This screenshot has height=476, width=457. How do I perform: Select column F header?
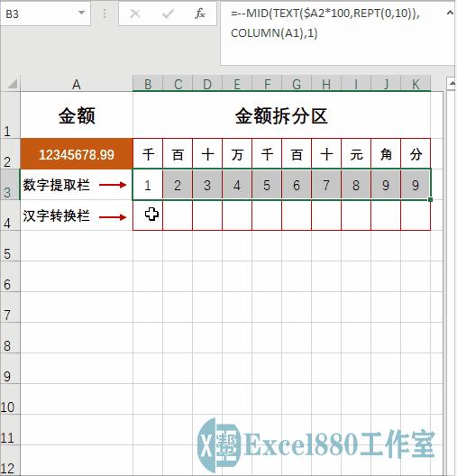tap(267, 84)
